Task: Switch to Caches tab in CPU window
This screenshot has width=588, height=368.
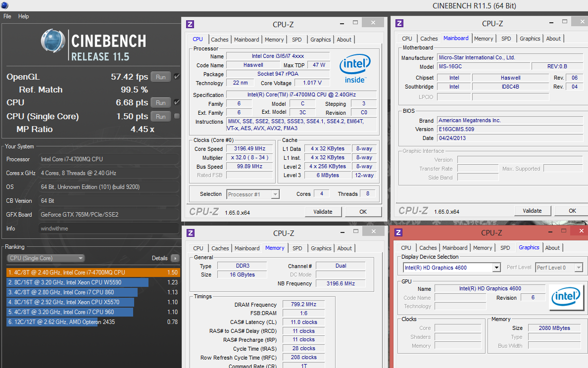Action: [219, 40]
